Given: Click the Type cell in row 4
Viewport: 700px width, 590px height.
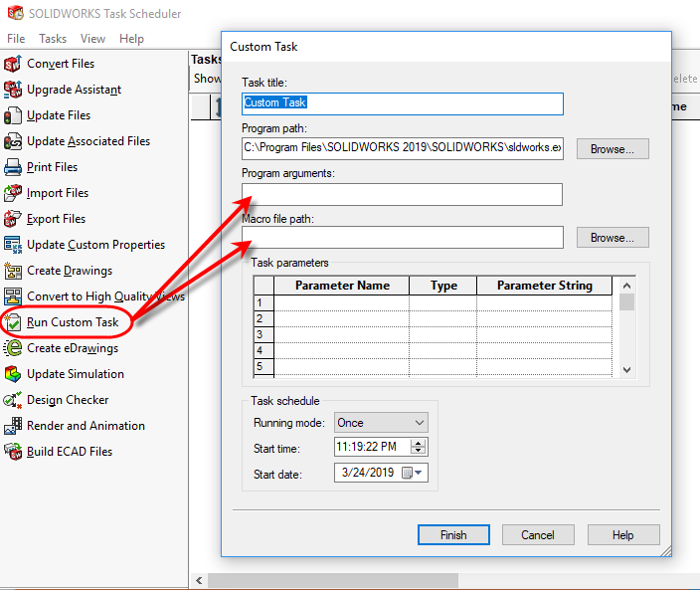Looking at the screenshot, I should 442,350.
